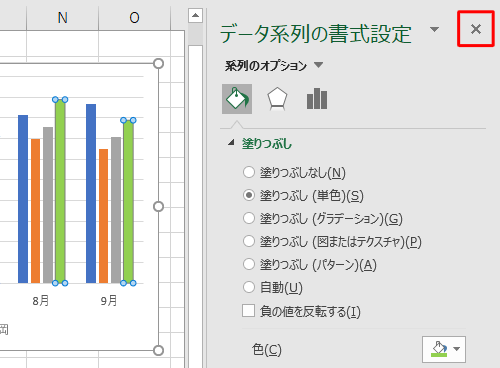
Task: Click the green bar in 8月 group
Action: point(60,191)
